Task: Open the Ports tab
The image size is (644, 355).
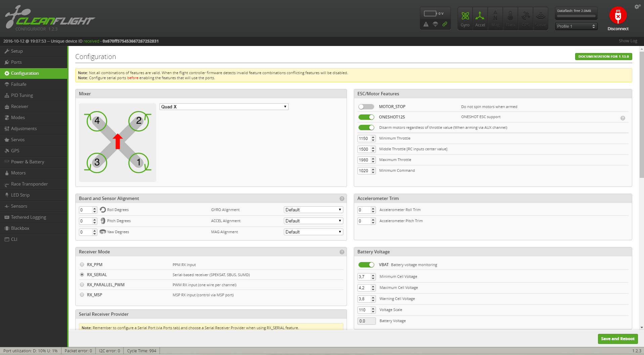Action: point(34,62)
